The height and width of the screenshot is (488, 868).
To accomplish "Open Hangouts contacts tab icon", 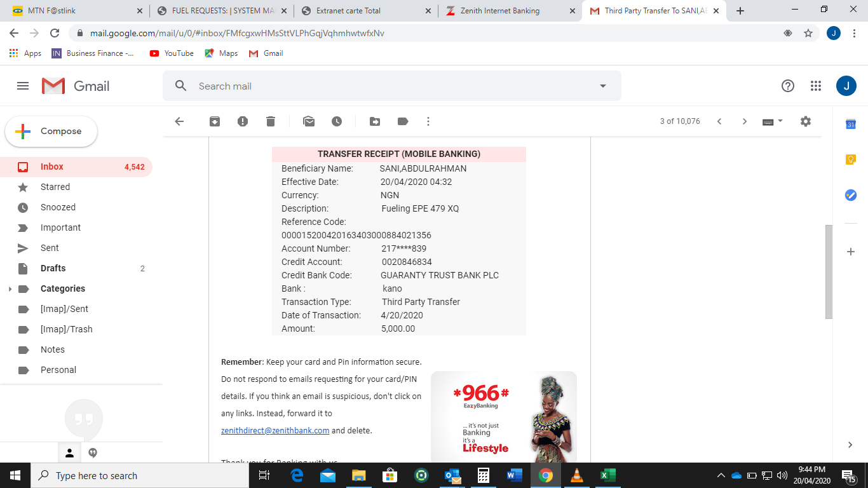I will tap(70, 453).
